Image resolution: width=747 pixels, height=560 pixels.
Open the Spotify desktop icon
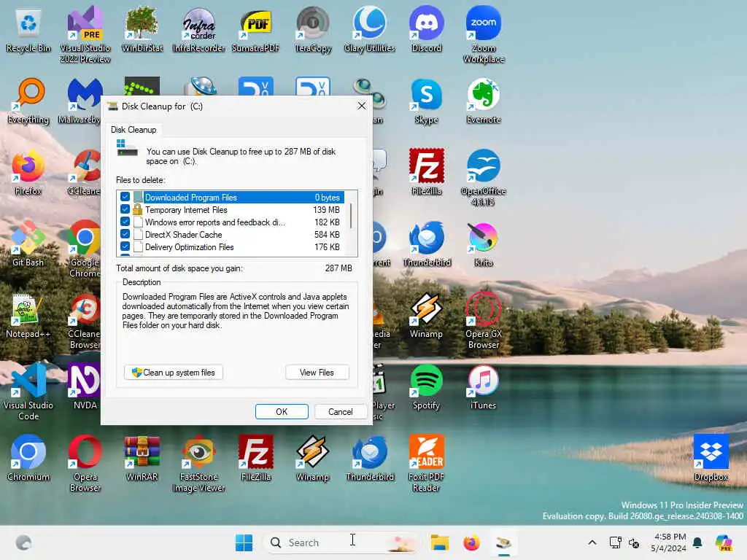click(426, 386)
